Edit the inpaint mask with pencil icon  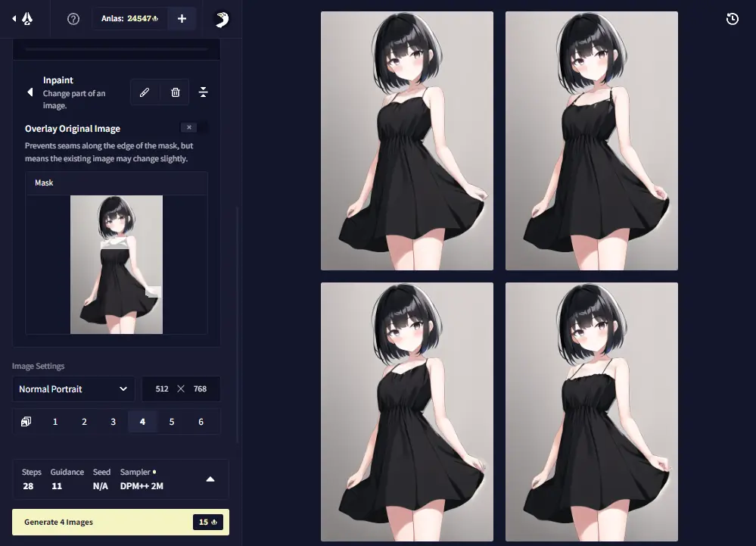(x=145, y=92)
